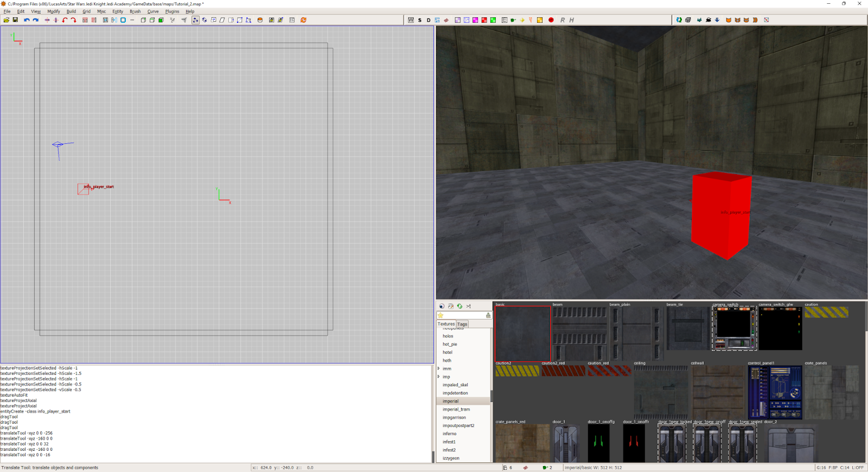Select the caution2_red texture swatch

coord(563,371)
